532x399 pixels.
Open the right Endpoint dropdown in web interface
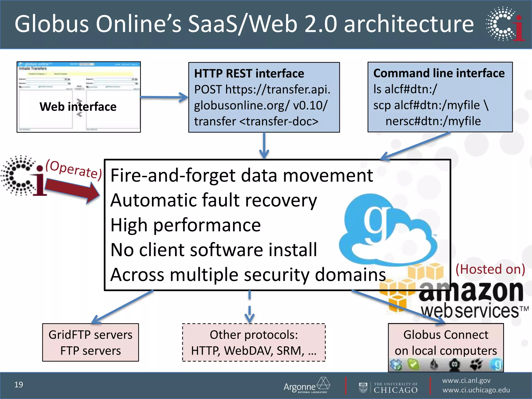click(x=133, y=79)
